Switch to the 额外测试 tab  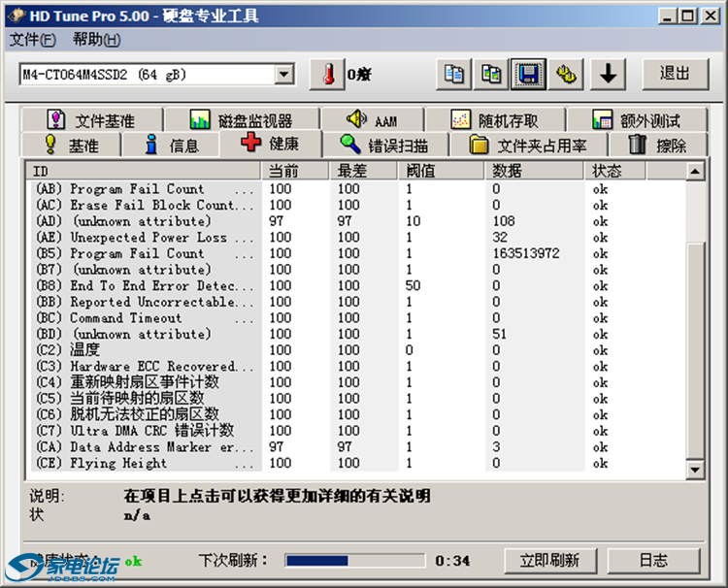[x=637, y=120]
